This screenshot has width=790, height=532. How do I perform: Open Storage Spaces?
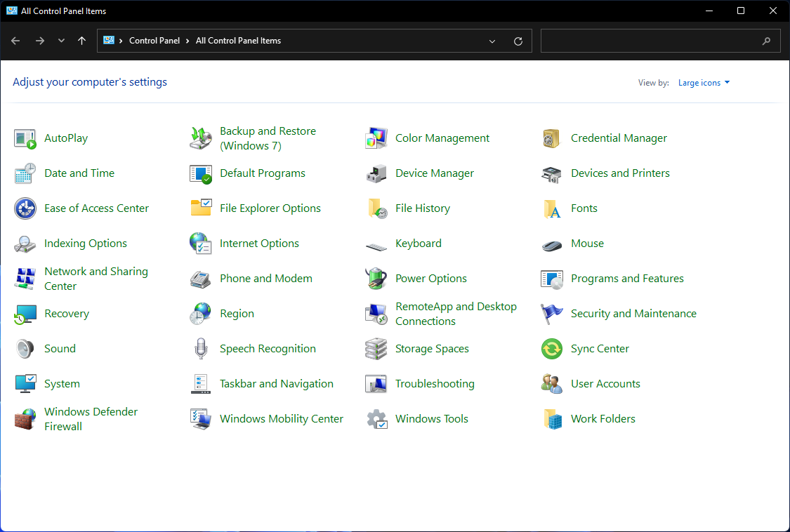pos(430,348)
